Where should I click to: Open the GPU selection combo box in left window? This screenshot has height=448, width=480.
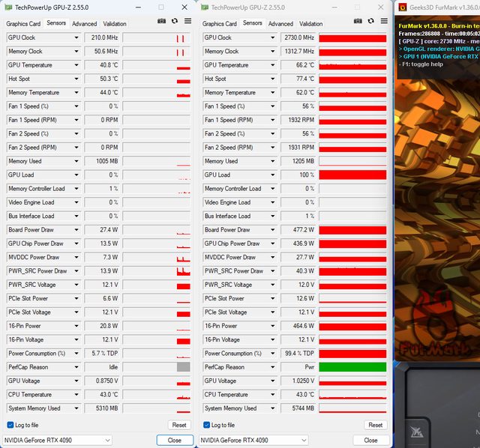58,440
